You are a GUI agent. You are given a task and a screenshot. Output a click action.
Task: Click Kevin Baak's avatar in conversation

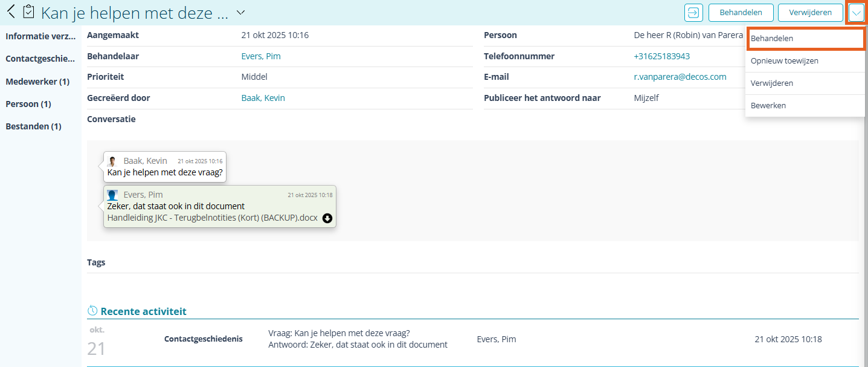tap(112, 161)
